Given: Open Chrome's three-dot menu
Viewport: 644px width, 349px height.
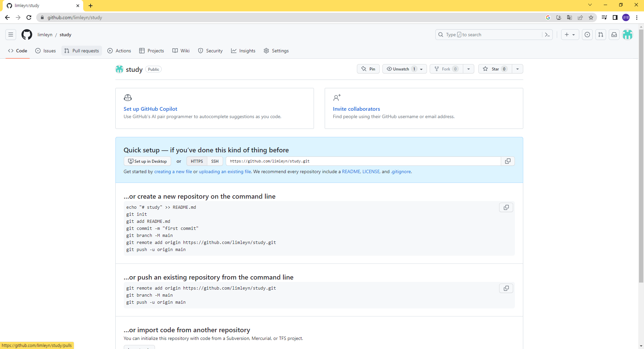Looking at the screenshot, I should (x=637, y=17).
